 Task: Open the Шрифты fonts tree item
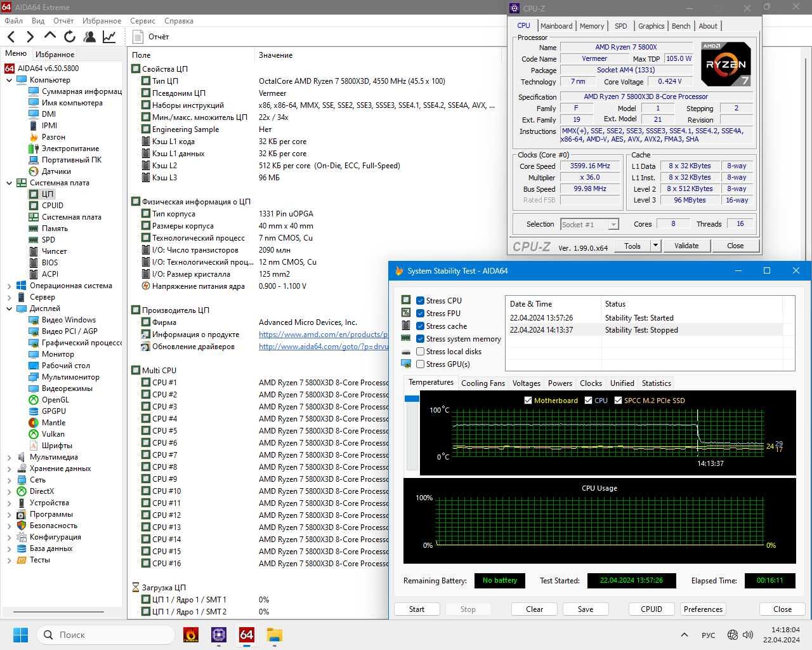(x=57, y=446)
